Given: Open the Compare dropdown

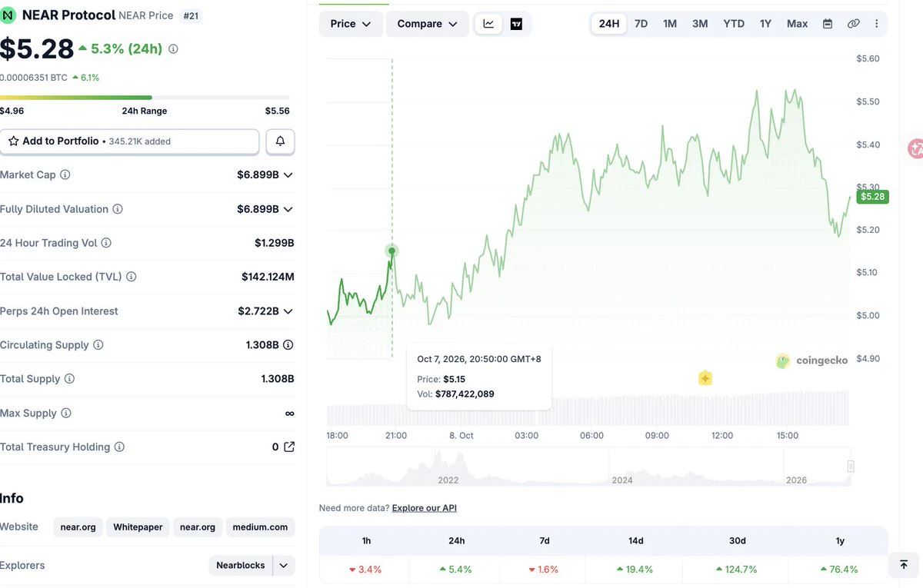Looking at the screenshot, I should (x=428, y=24).
